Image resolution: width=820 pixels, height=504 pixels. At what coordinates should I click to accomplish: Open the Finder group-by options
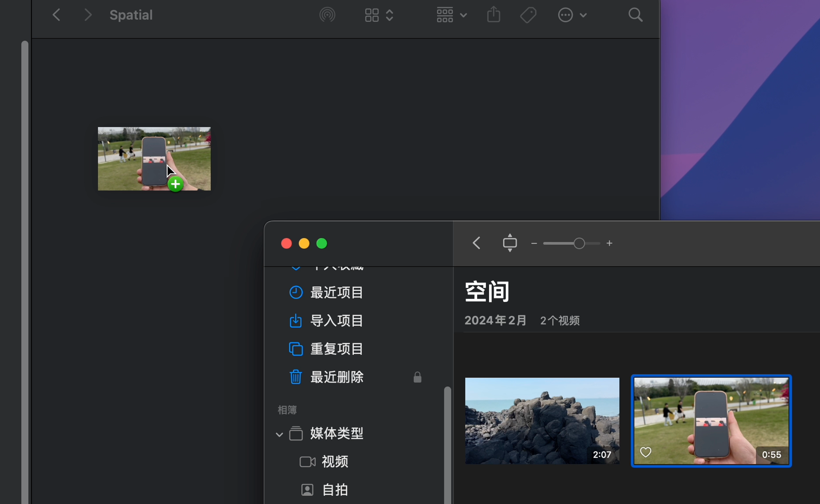(451, 15)
